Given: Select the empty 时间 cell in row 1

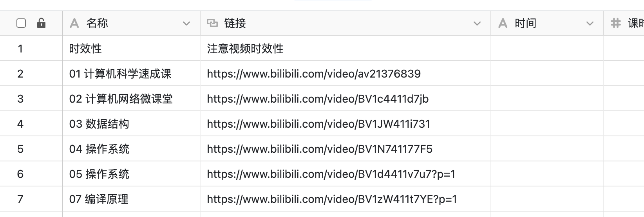Looking at the screenshot, I should 547,49.
